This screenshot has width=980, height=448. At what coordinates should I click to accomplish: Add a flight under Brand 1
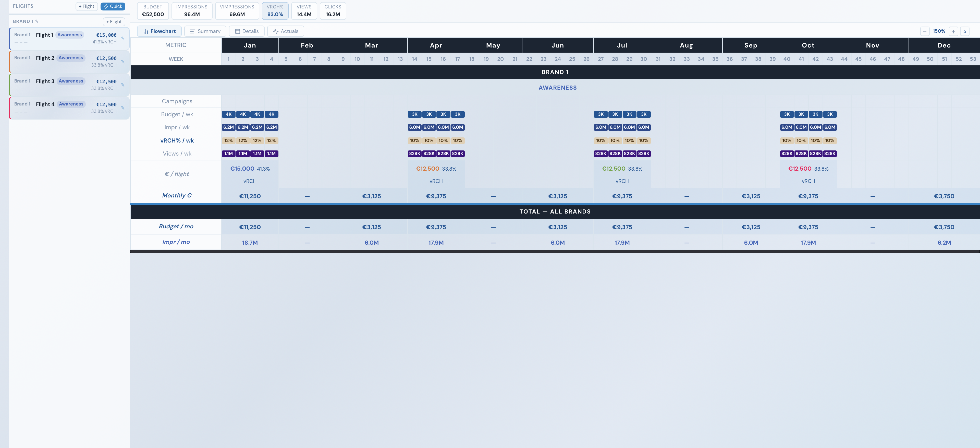pyautogui.click(x=114, y=22)
